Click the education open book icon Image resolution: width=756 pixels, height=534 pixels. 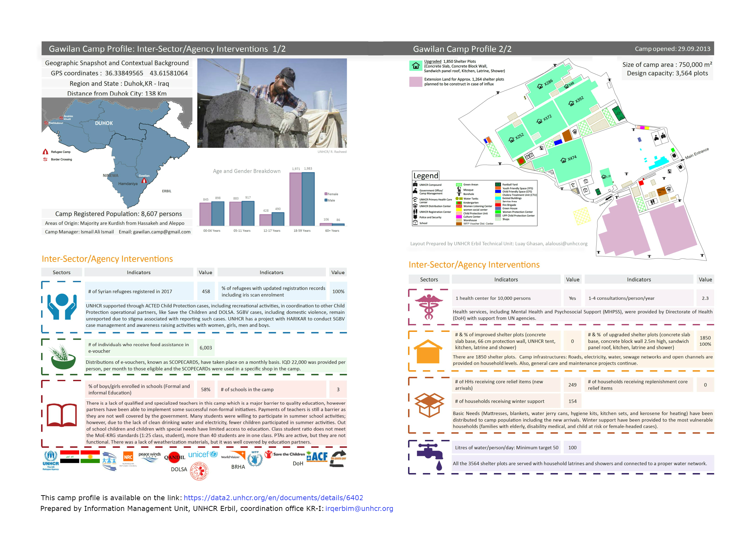62,415
